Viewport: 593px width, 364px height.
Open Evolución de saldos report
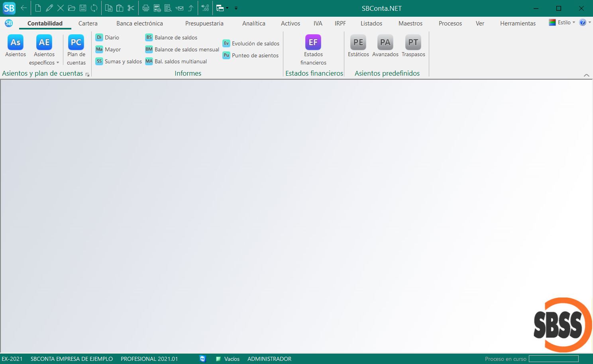(x=255, y=43)
